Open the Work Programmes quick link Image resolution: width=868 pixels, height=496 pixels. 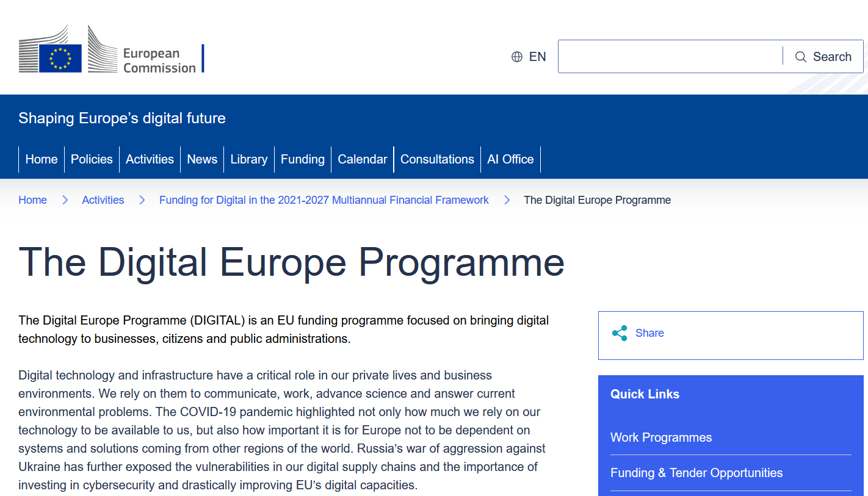tap(661, 437)
